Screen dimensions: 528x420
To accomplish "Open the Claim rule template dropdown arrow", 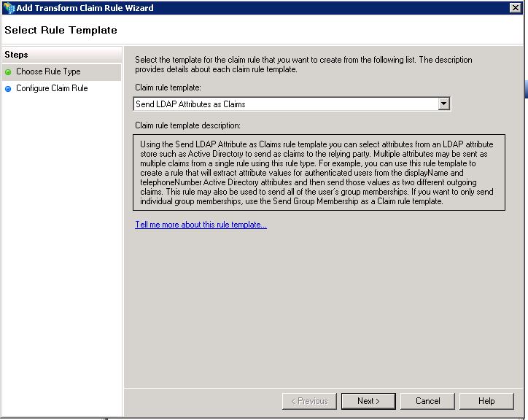I will click(x=444, y=104).
